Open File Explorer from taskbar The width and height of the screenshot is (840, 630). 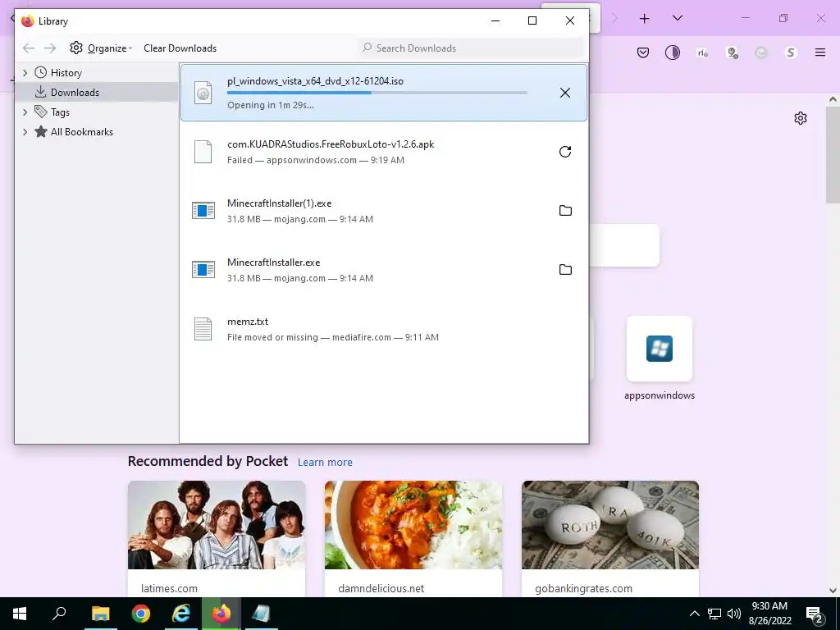[100, 614]
